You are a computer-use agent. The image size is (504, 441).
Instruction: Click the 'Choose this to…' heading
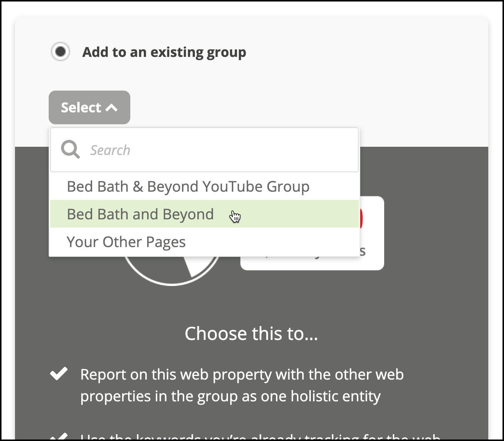click(x=251, y=334)
